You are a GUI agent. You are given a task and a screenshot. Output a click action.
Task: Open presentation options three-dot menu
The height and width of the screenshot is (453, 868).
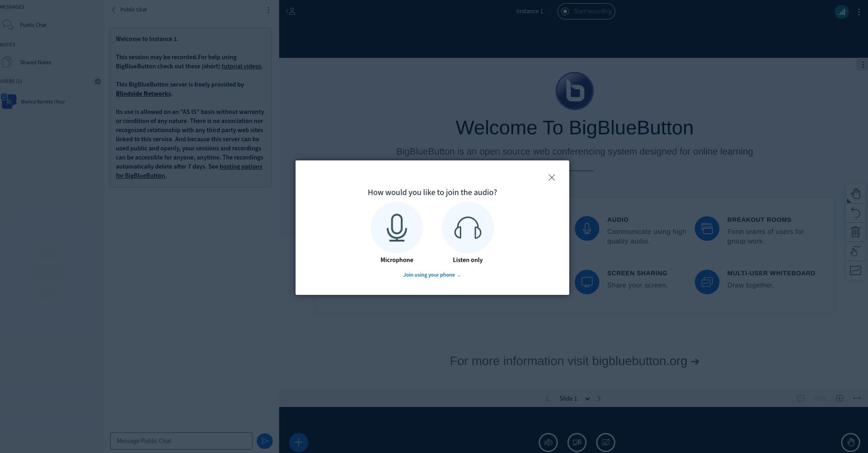tap(863, 65)
